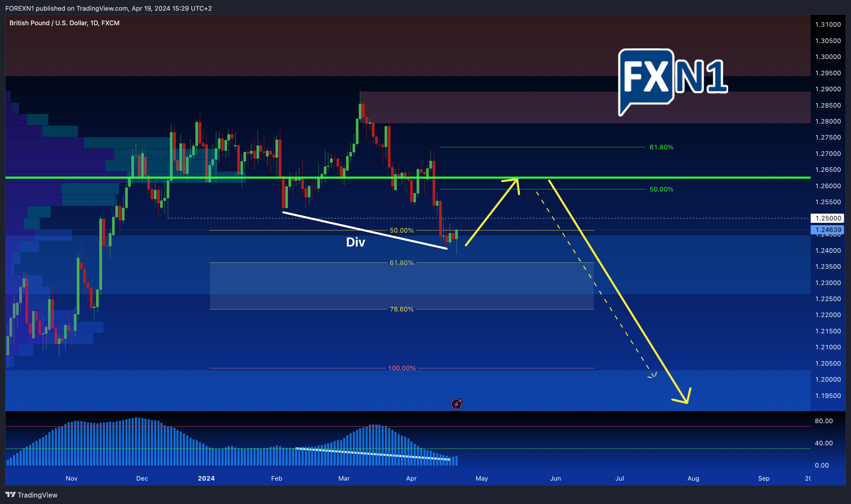The height and width of the screenshot is (504, 851).
Task: Click the 1.25000 price label
Action: coord(828,218)
